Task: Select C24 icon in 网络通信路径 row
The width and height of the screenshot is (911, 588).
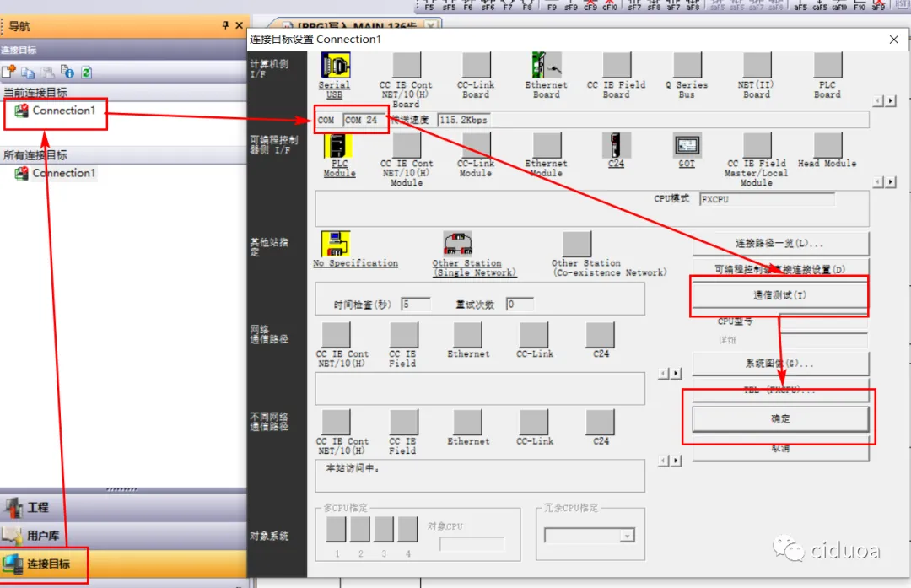Action: tap(601, 335)
